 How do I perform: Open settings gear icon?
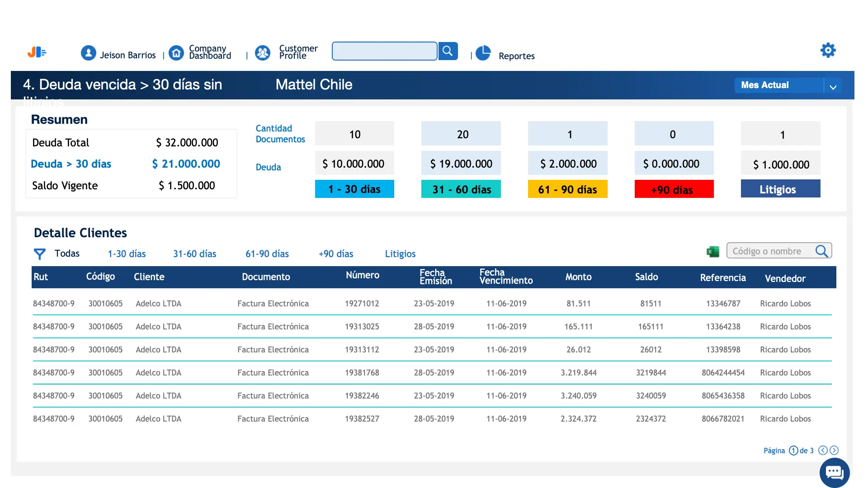point(828,50)
